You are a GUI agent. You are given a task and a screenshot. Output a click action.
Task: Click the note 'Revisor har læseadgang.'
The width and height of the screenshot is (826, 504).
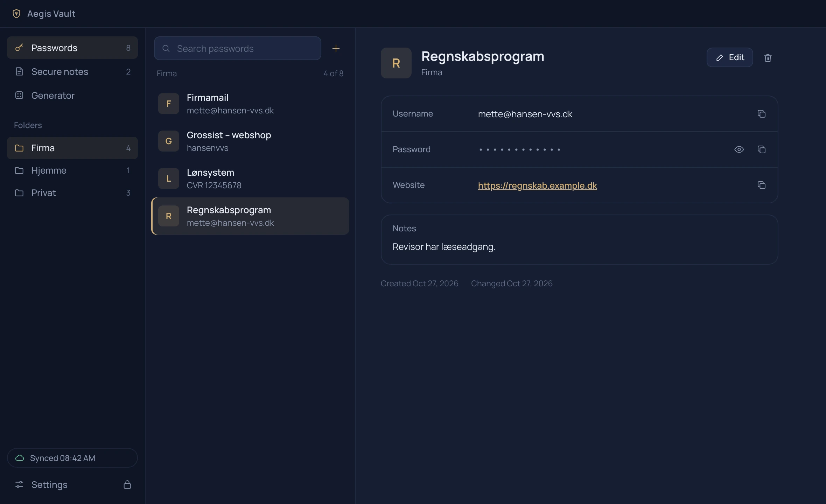click(444, 247)
